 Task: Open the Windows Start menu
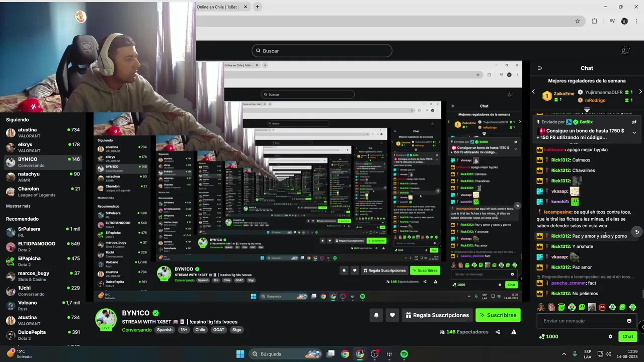click(x=240, y=354)
